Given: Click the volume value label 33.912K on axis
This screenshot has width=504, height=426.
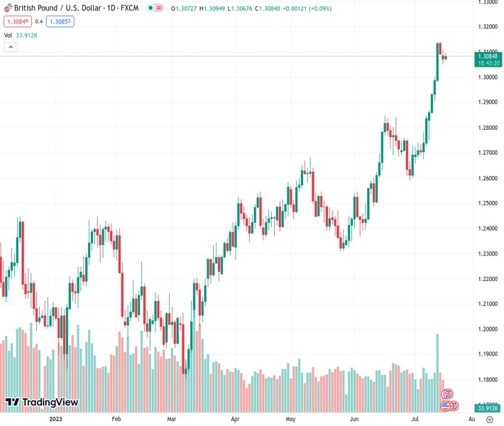Looking at the screenshot, I should (487, 408).
